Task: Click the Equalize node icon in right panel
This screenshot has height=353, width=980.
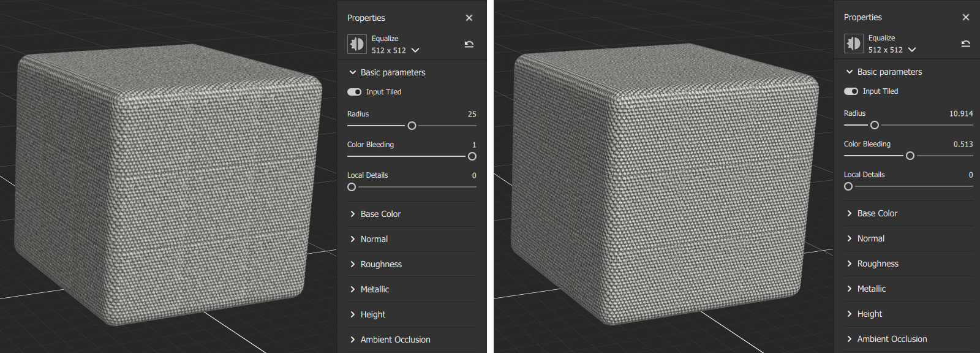Action: [x=853, y=44]
